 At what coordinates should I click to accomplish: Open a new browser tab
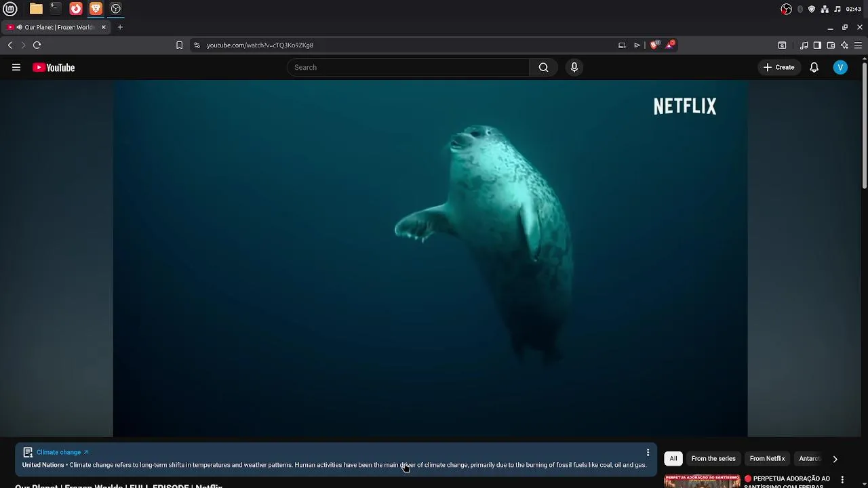click(120, 27)
